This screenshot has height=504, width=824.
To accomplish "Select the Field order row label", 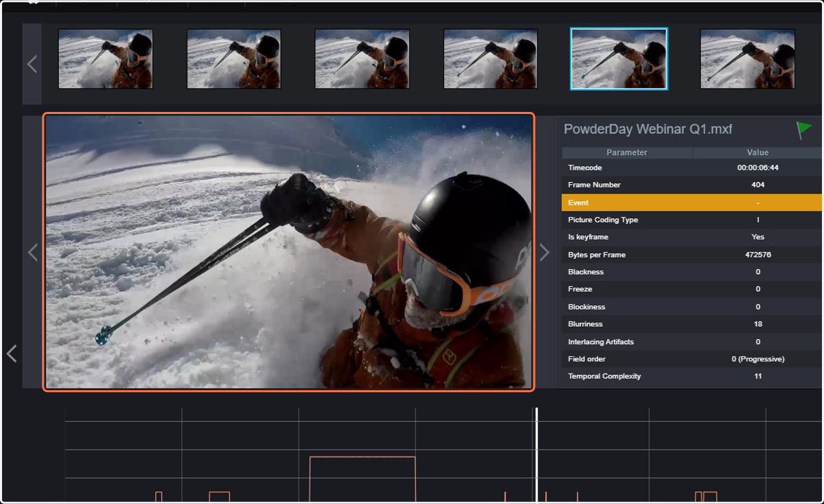I will coord(586,359).
